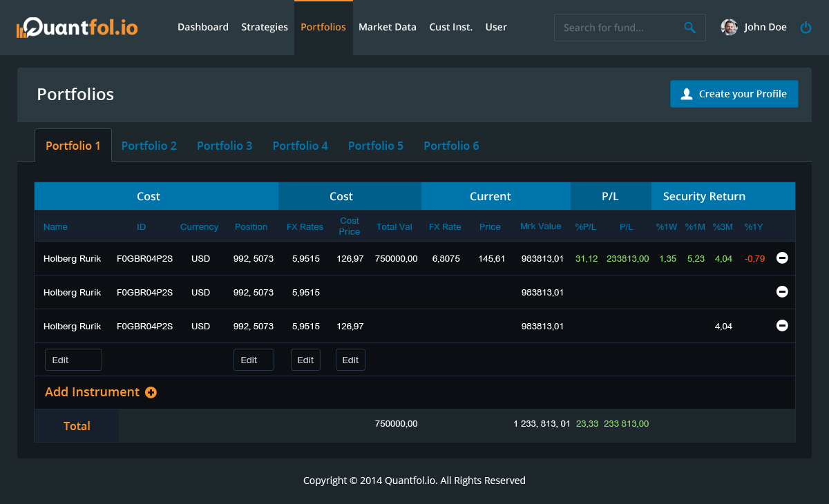The width and height of the screenshot is (829, 504).
Task: Open the Portfolio 6 tab
Action: pyautogui.click(x=451, y=146)
